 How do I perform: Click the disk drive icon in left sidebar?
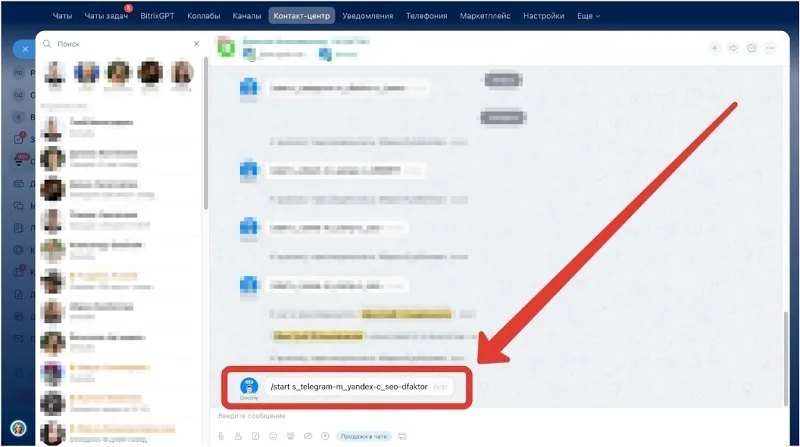18,184
